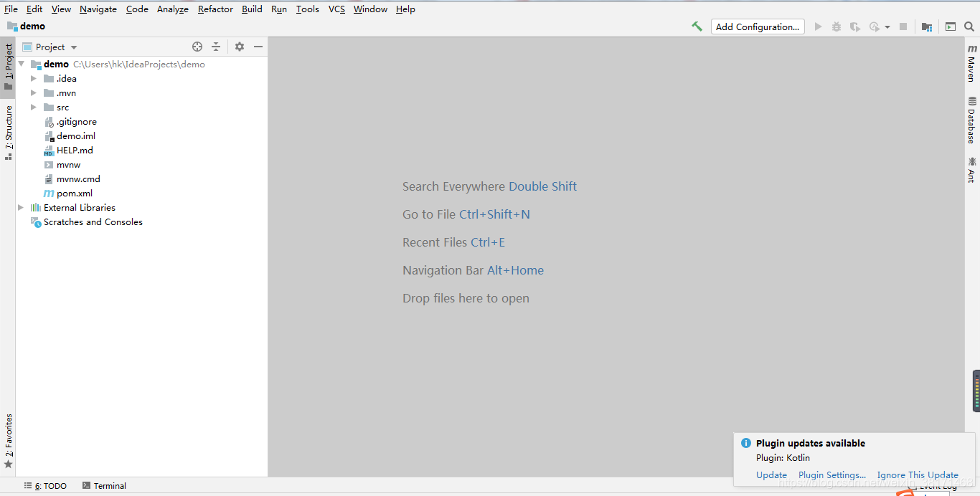Open the Edit menu

(34, 9)
